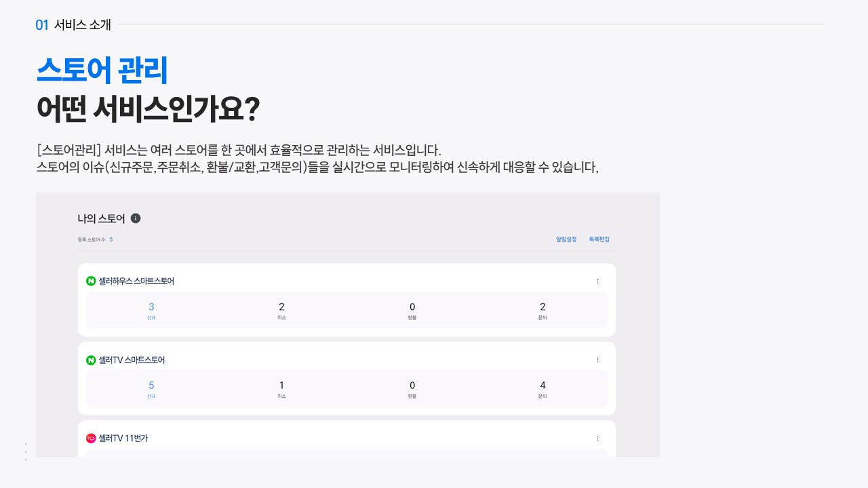Open the 알림설정 link

(566, 239)
